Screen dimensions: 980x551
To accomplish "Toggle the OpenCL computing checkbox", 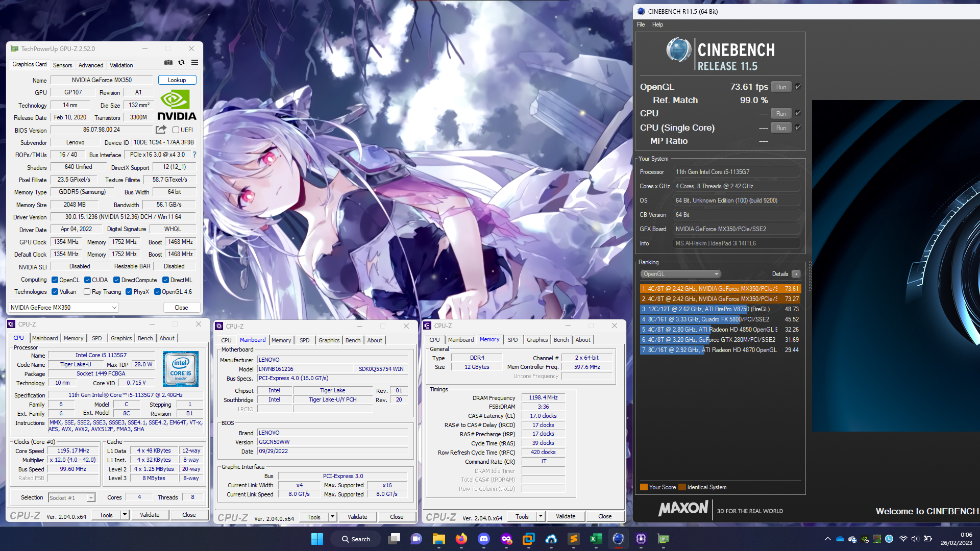I will [55, 280].
